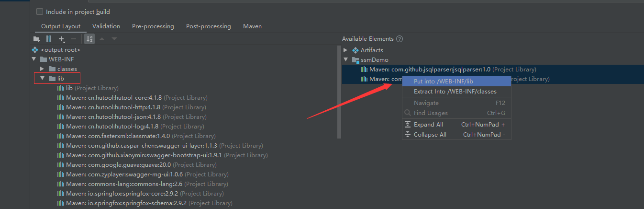Click the lib folder icon
Screen dimensions: 644x209
pyautogui.click(x=52, y=79)
